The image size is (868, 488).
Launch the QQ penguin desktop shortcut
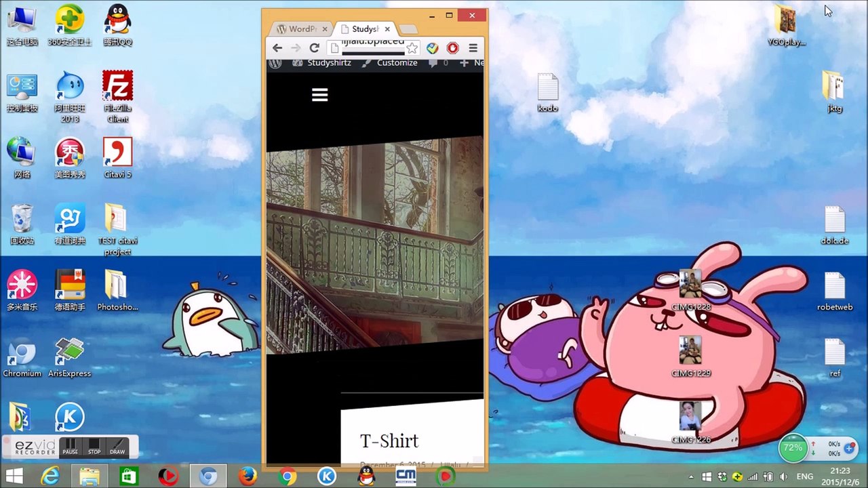tap(117, 26)
